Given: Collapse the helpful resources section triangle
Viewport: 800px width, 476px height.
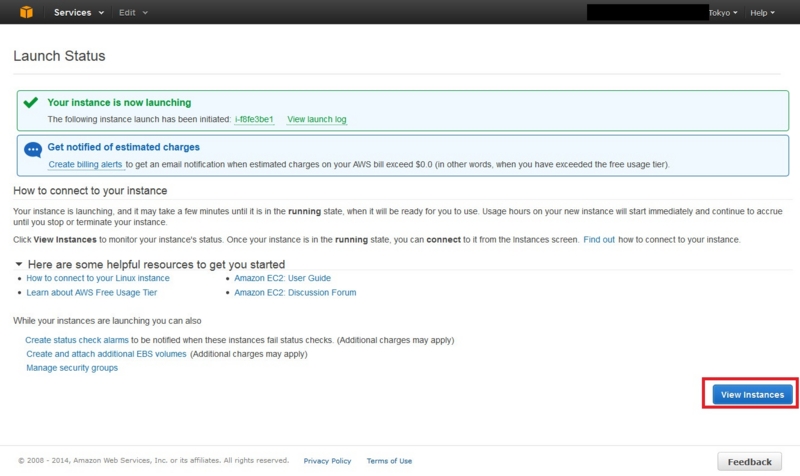Looking at the screenshot, I should point(19,264).
